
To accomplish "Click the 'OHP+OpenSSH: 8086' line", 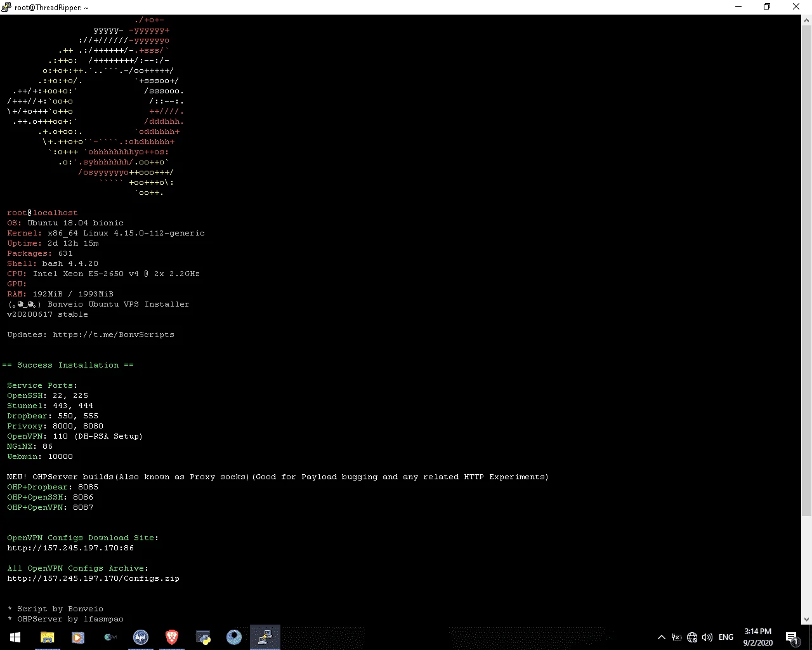I will pyautogui.click(x=50, y=497).
